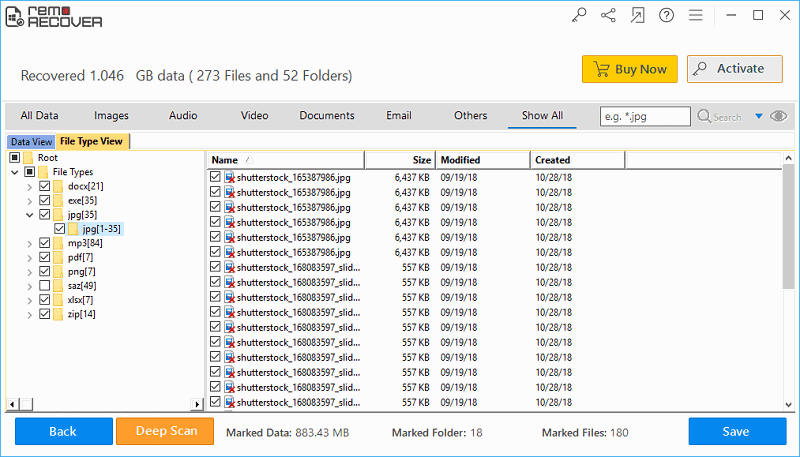Click the png[7] folder icon

point(58,272)
